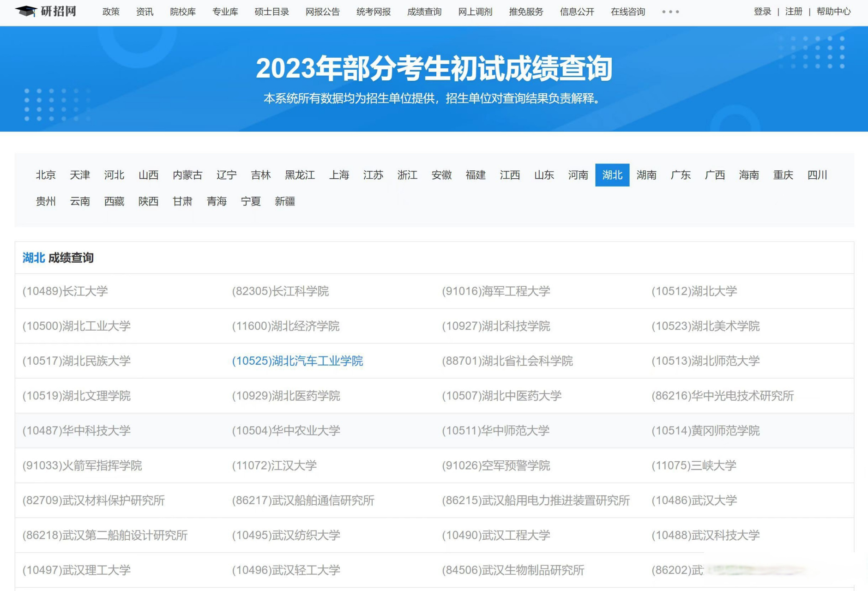The image size is (868, 591).
Task: Click the 注册 link
Action: (794, 12)
